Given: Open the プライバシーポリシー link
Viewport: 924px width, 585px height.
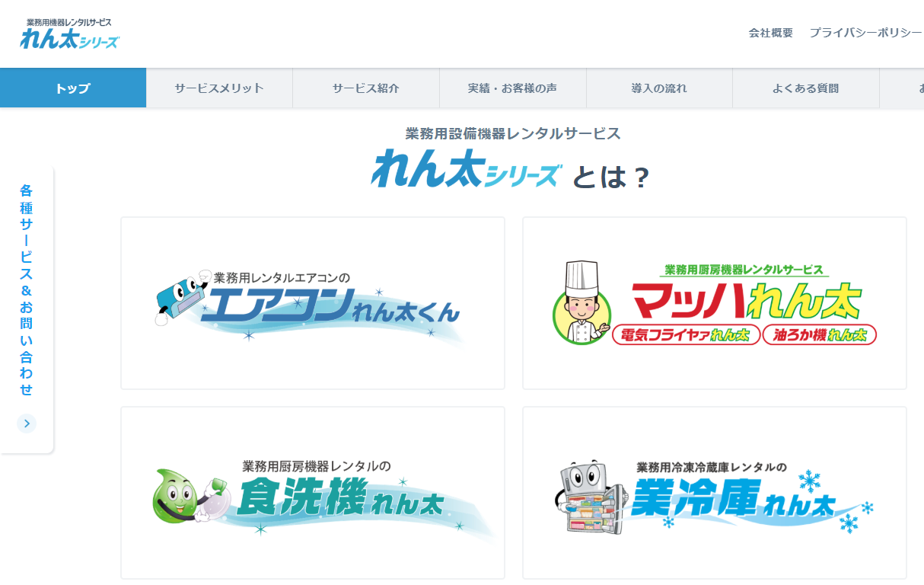Looking at the screenshot, I should (866, 33).
